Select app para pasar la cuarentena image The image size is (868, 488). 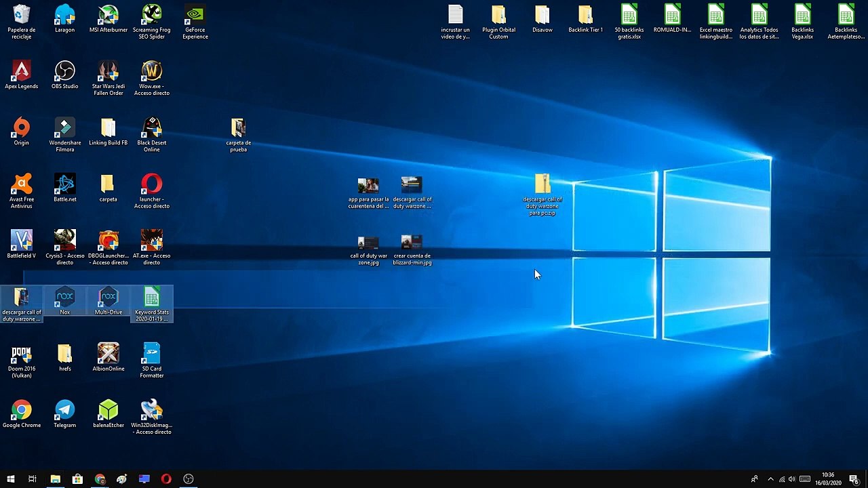pos(368,192)
